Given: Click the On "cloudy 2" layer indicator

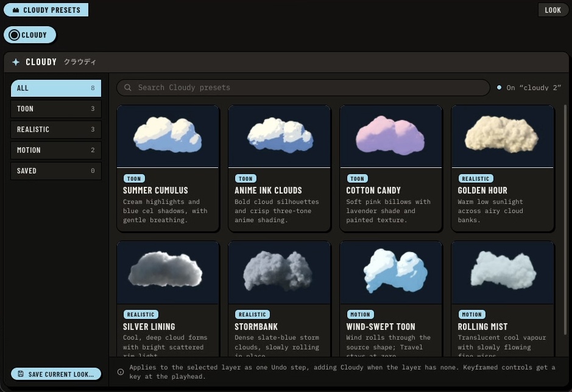Looking at the screenshot, I should (529, 88).
